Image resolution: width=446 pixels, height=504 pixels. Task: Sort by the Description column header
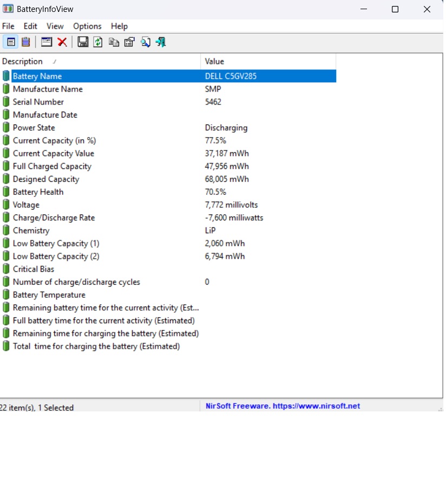(x=100, y=61)
